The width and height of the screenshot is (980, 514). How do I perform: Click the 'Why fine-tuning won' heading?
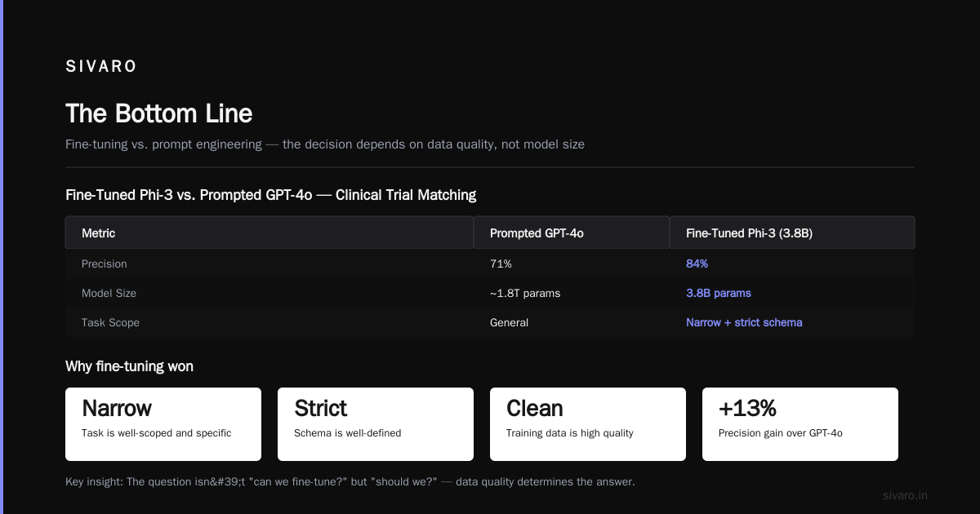point(129,367)
